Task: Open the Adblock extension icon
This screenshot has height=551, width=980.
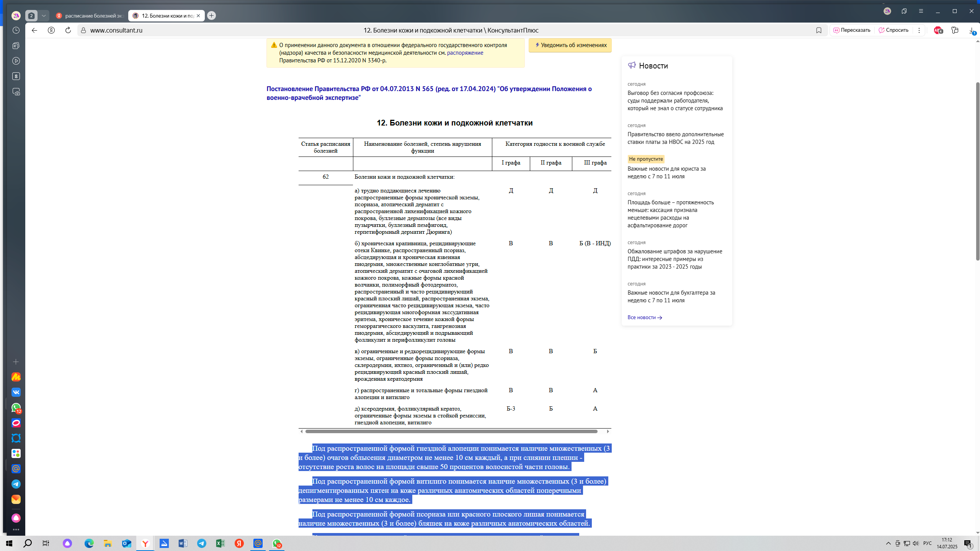Action: click(x=938, y=30)
